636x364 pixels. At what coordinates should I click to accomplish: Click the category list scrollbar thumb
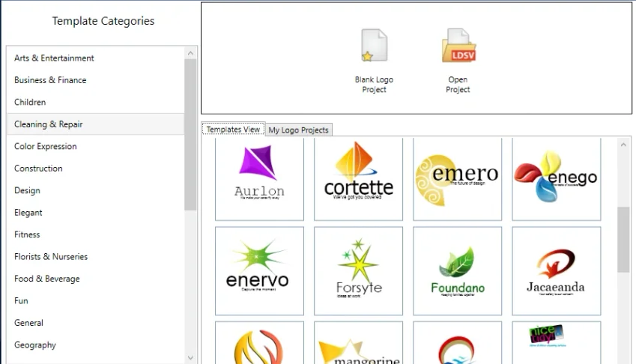(190, 135)
